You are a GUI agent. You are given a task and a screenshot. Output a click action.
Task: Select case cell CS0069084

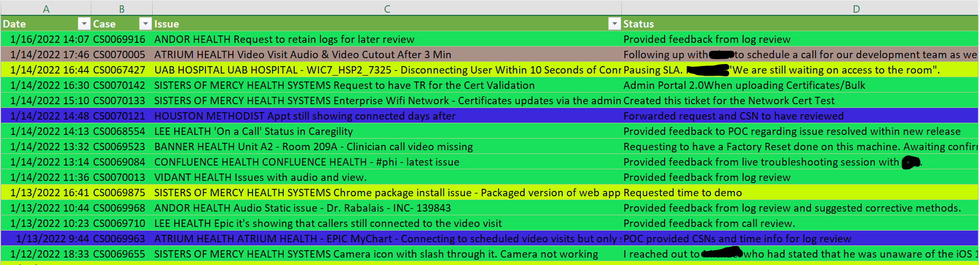pyautogui.click(x=122, y=162)
